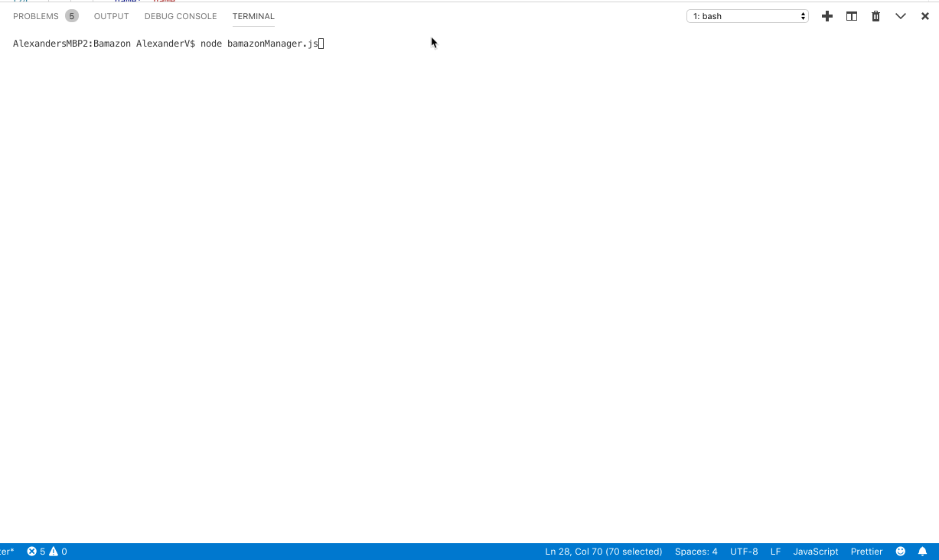Click the problems count badge showing 5

coord(72,16)
